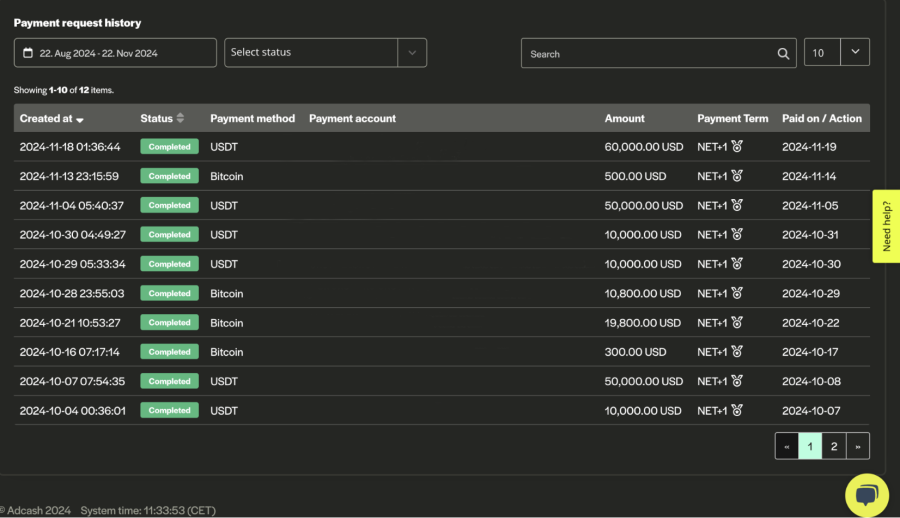Click medal icon in the 19,800.00 USD row
The image size is (900, 518).
click(x=737, y=323)
